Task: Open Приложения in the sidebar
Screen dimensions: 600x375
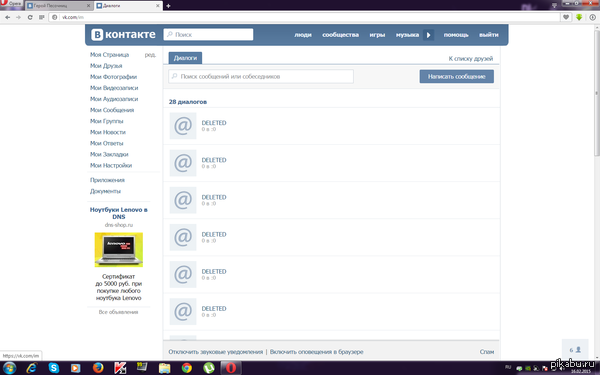Action: [107, 180]
